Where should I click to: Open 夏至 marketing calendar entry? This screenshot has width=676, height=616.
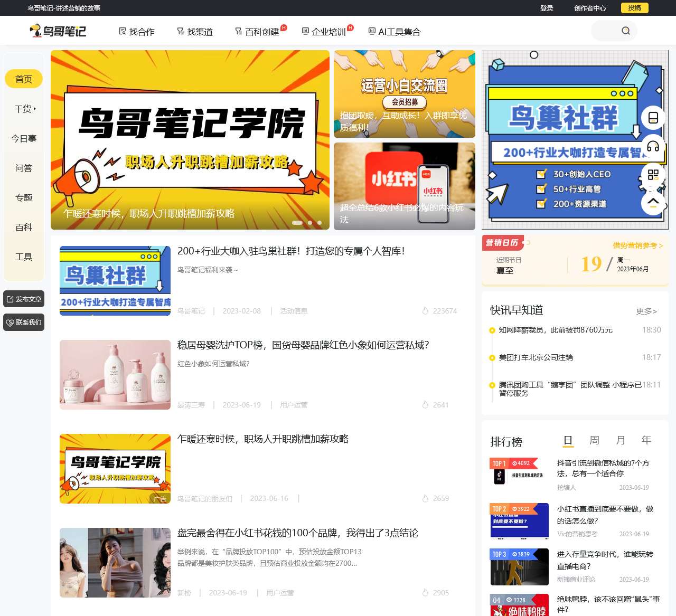click(505, 270)
